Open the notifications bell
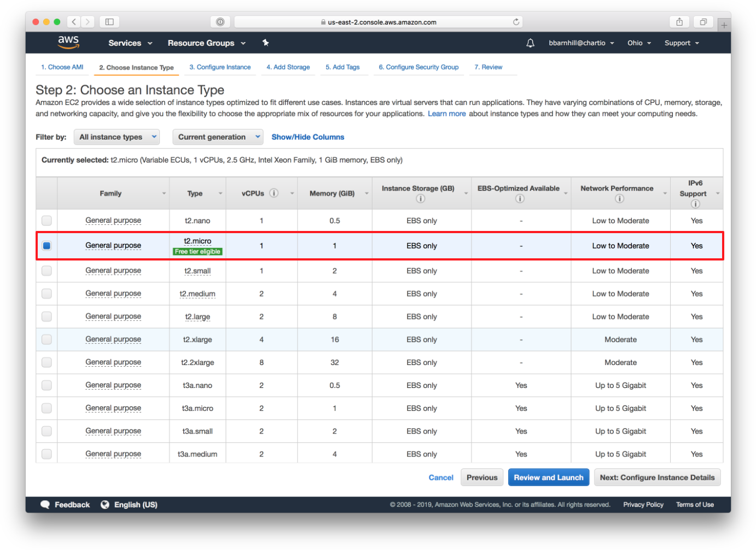The width and height of the screenshot is (756, 550). pos(530,43)
